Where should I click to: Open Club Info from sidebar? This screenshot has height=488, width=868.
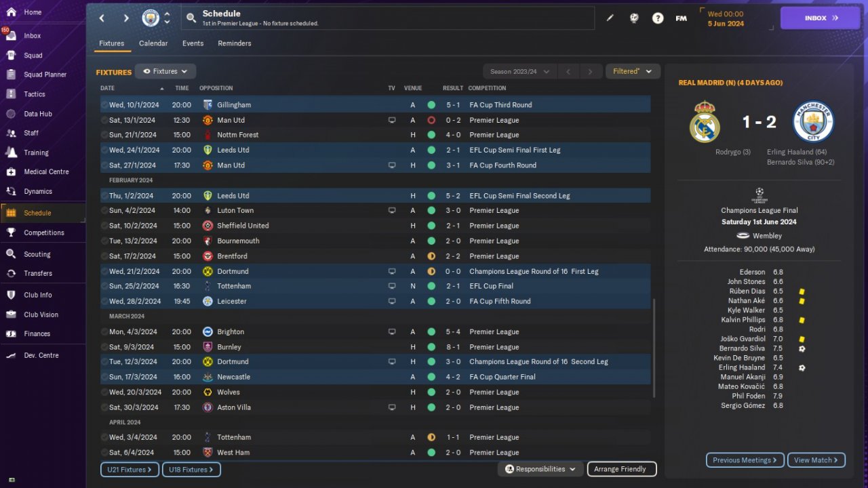coord(37,295)
